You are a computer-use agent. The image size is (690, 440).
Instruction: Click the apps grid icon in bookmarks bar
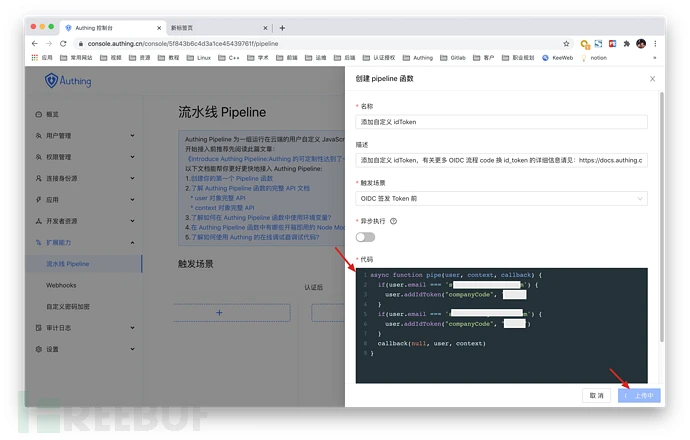coord(35,58)
